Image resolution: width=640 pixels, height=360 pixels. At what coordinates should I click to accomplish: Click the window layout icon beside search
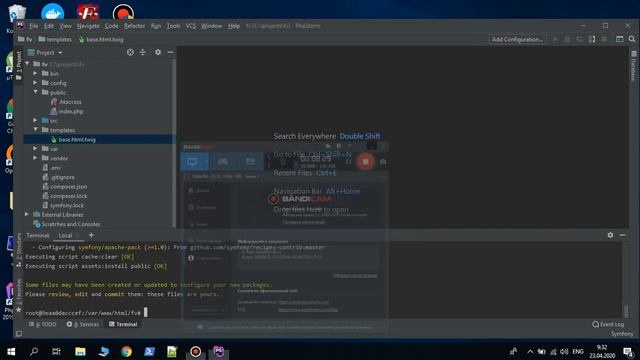620,39
